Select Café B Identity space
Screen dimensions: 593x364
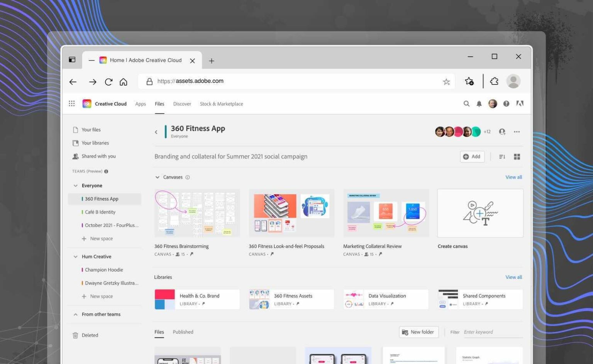[x=100, y=212]
